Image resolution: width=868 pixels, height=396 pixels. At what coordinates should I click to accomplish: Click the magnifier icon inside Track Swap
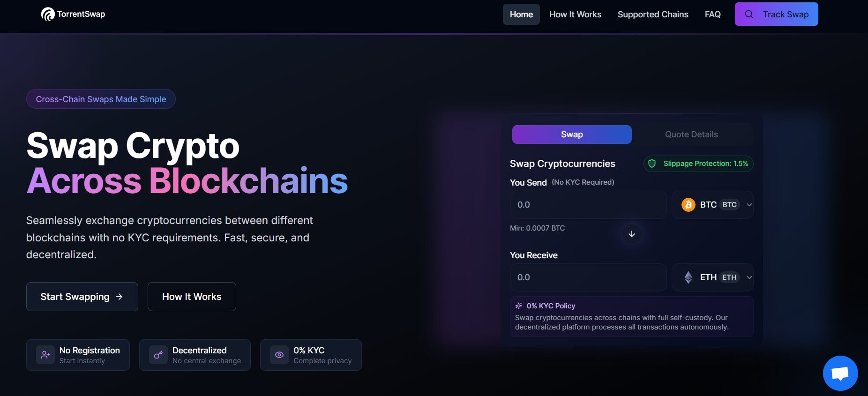(x=749, y=14)
